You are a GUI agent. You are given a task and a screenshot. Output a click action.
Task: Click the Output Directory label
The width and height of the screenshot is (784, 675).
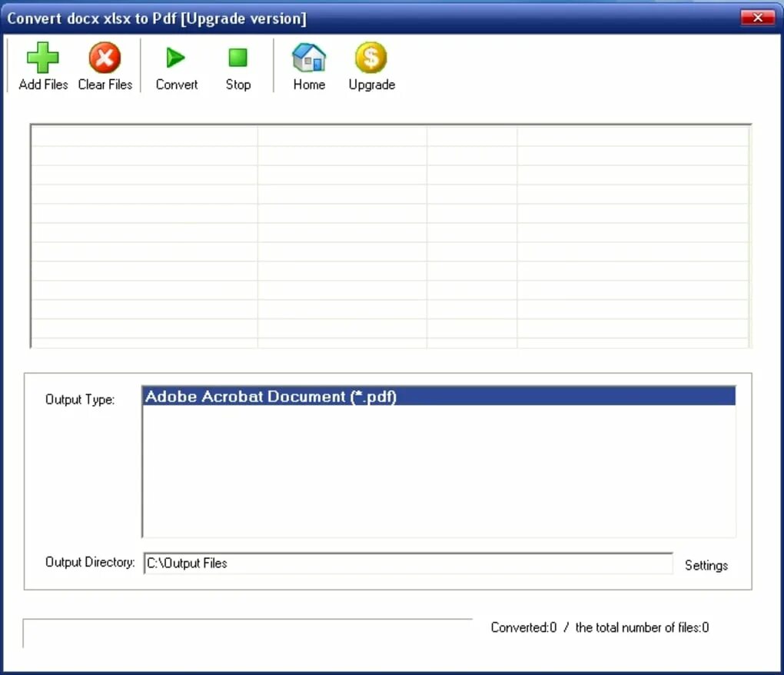pyautogui.click(x=90, y=562)
